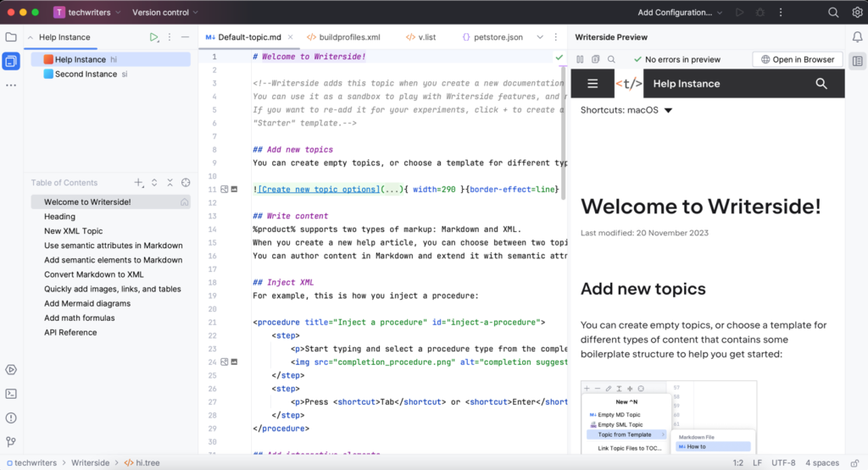Image resolution: width=868 pixels, height=470 pixels.
Task: Open the Shortcuts: macOS dropdown
Action: (626, 110)
